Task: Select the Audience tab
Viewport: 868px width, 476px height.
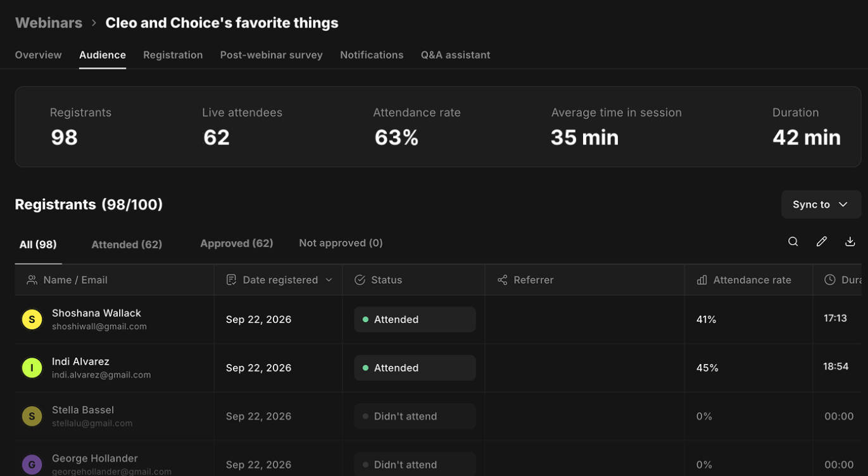Action: click(103, 55)
